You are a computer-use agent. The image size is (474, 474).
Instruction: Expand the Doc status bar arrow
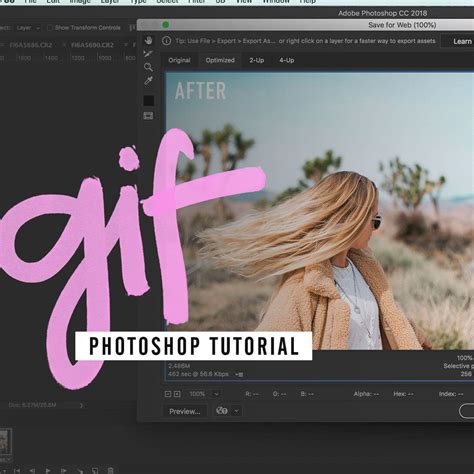pyautogui.click(x=81, y=405)
